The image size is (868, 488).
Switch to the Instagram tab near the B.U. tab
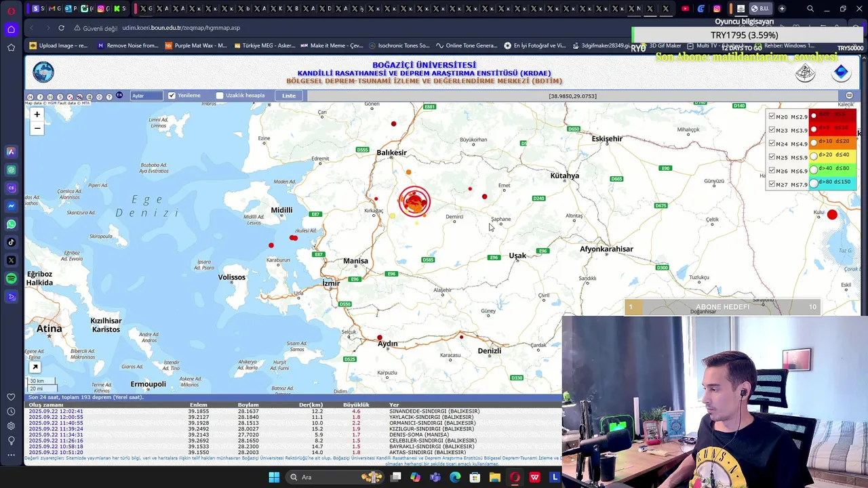click(x=717, y=9)
